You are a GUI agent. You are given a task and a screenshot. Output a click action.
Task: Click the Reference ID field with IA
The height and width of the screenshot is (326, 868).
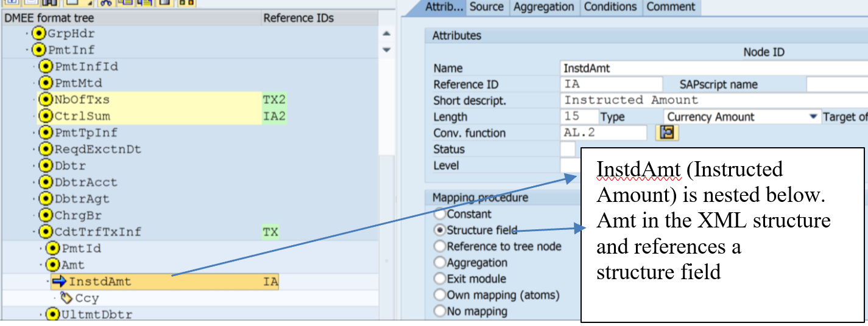(611, 84)
